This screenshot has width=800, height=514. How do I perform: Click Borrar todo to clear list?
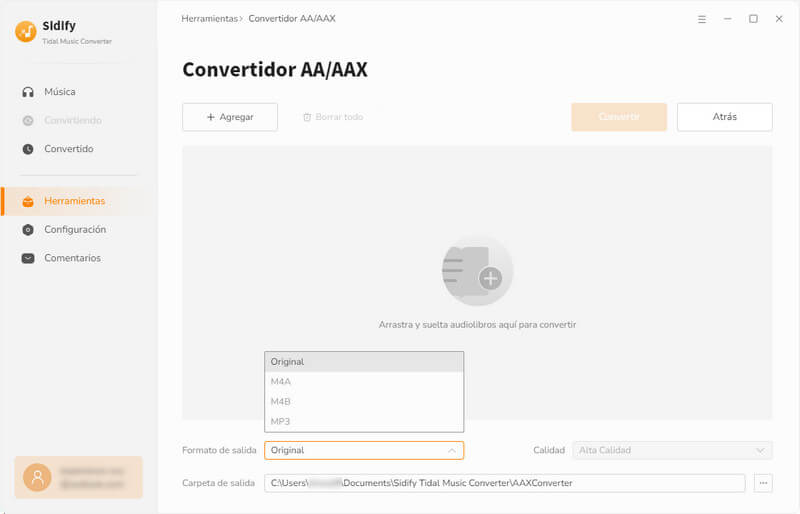pyautogui.click(x=333, y=117)
